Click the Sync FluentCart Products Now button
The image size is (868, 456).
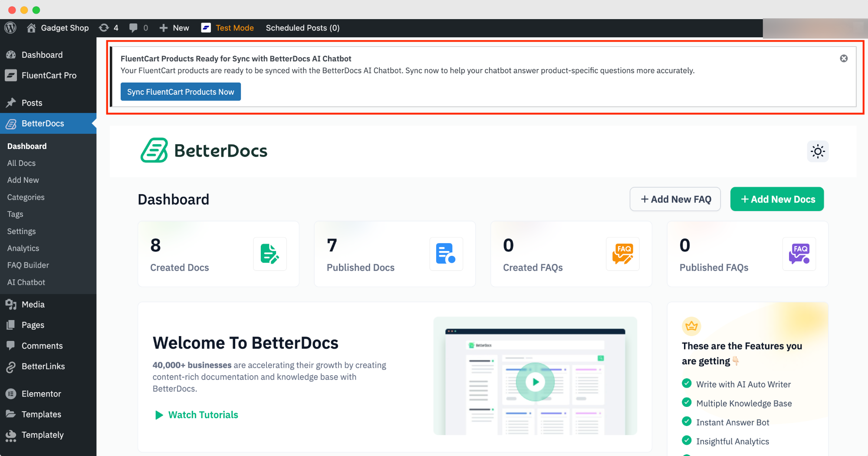(x=181, y=92)
